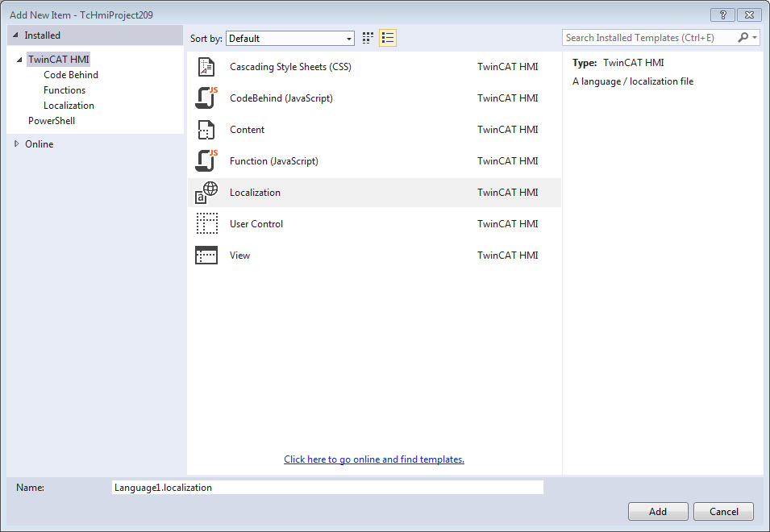Click the Cascading Style Sheets file icon

(x=206, y=67)
